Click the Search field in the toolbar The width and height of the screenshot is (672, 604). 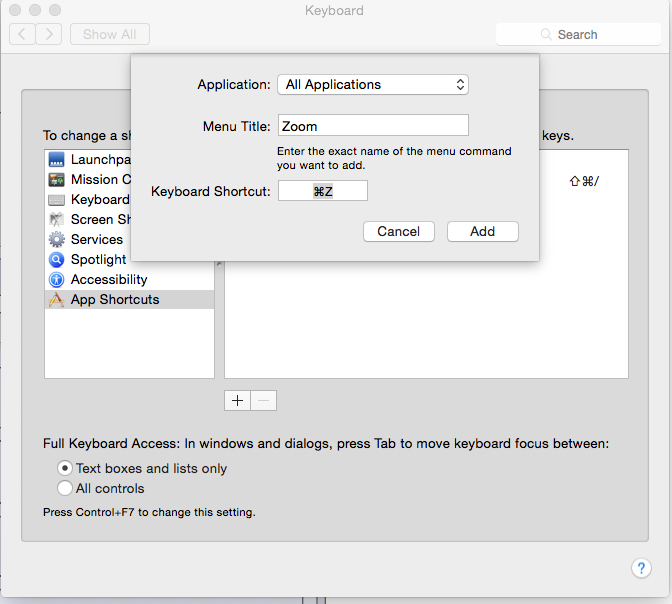(x=578, y=34)
